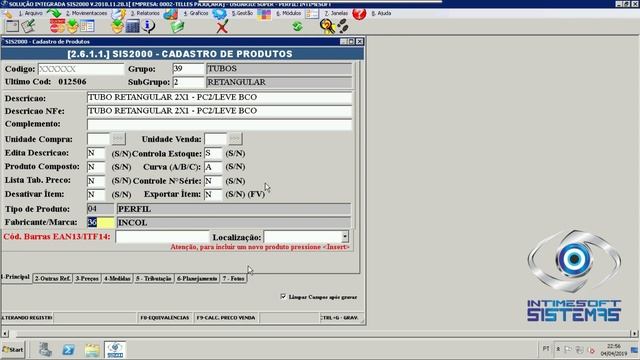Click the Grupo number field

pyautogui.click(x=188, y=69)
